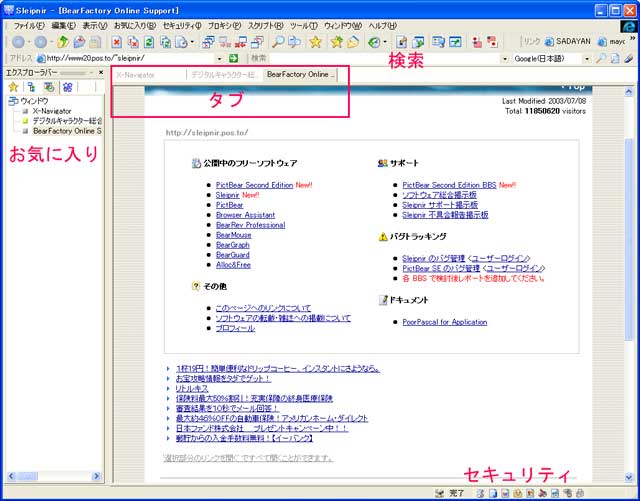Open the PictBear Second Edition link
This screenshot has width=640, height=501.
(x=254, y=185)
